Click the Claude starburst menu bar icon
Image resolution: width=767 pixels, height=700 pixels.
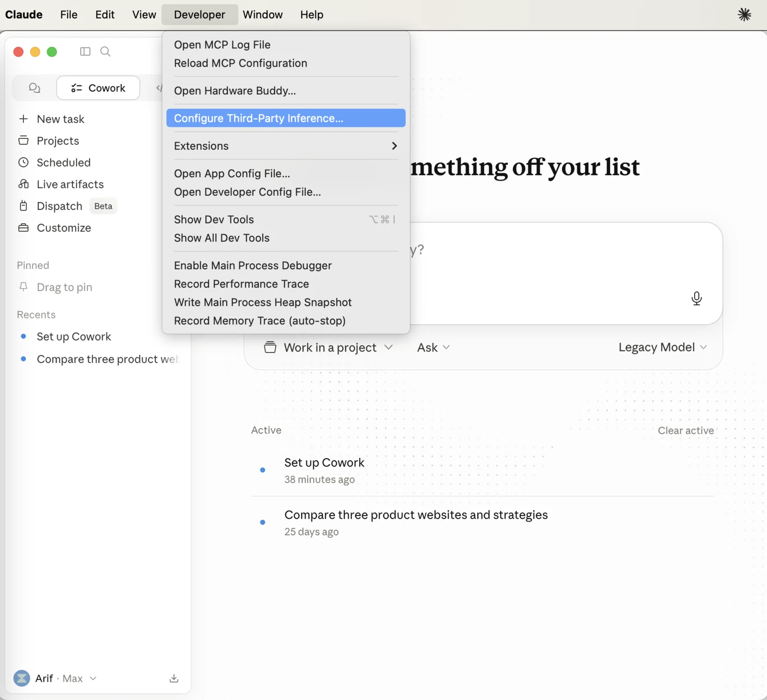point(744,14)
